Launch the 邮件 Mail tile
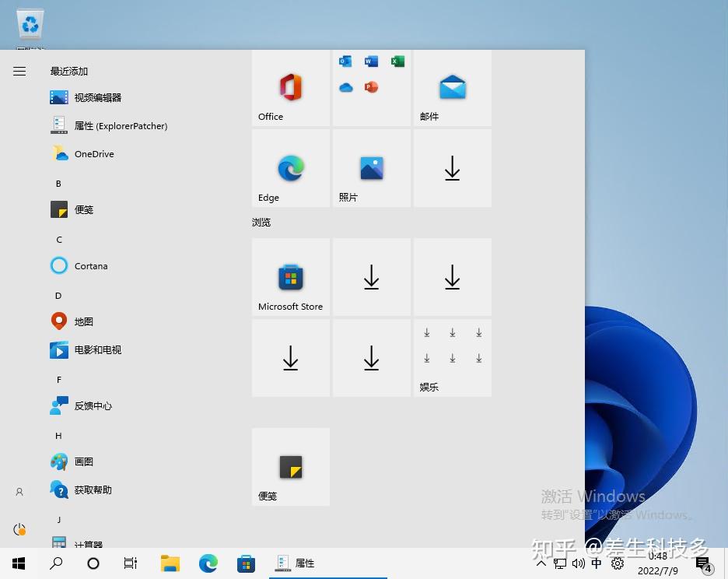 [x=452, y=88]
